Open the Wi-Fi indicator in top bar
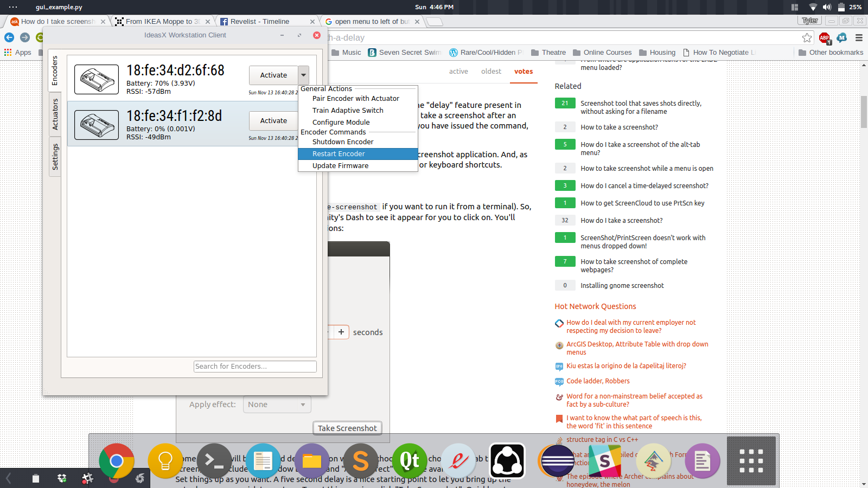This screenshot has width=868, height=488. [813, 7]
